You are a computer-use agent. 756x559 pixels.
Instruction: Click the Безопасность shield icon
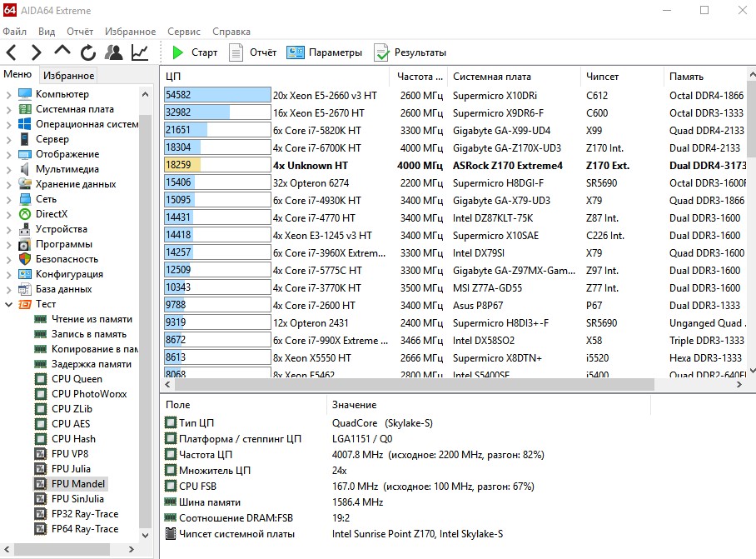click(25, 259)
